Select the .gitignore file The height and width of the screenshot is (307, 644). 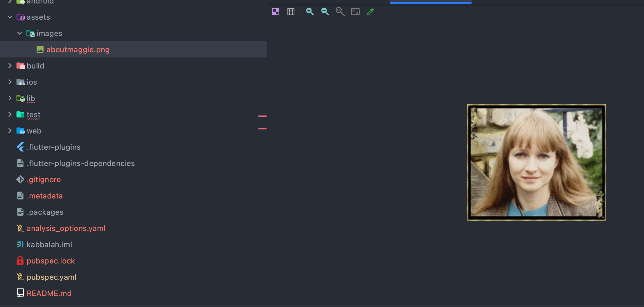(44, 180)
